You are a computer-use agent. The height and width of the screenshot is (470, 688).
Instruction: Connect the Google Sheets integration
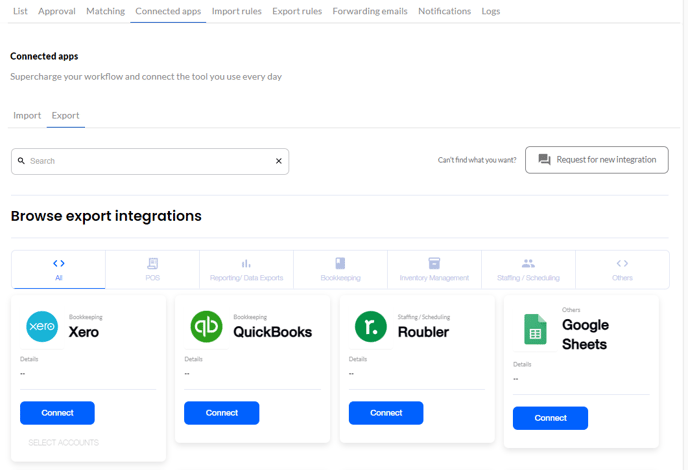pyautogui.click(x=550, y=418)
